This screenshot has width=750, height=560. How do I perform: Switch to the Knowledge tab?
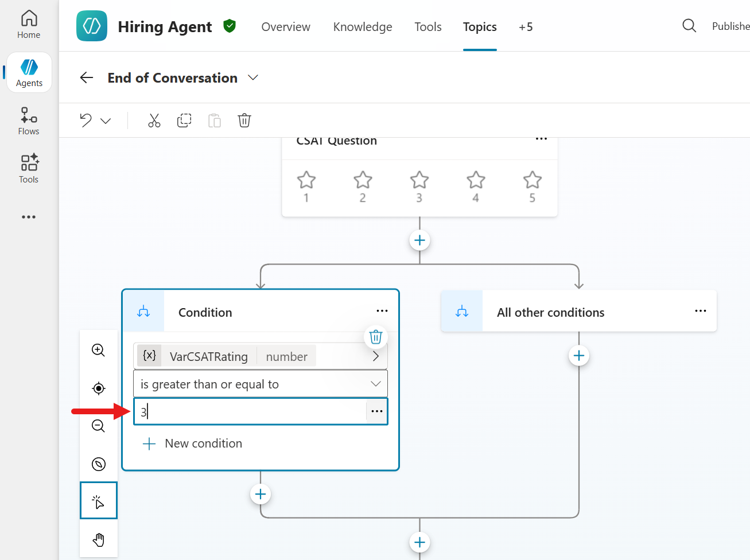pyautogui.click(x=363, y=27)
